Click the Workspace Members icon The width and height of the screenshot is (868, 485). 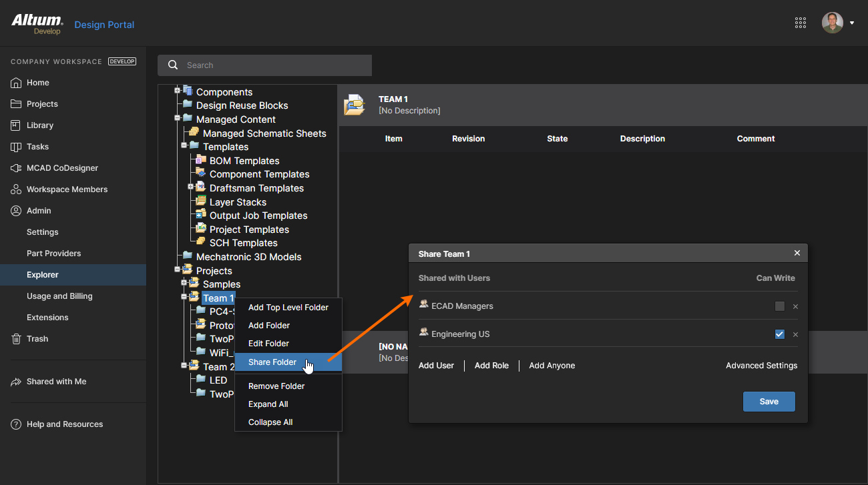[x=16, y=189]
